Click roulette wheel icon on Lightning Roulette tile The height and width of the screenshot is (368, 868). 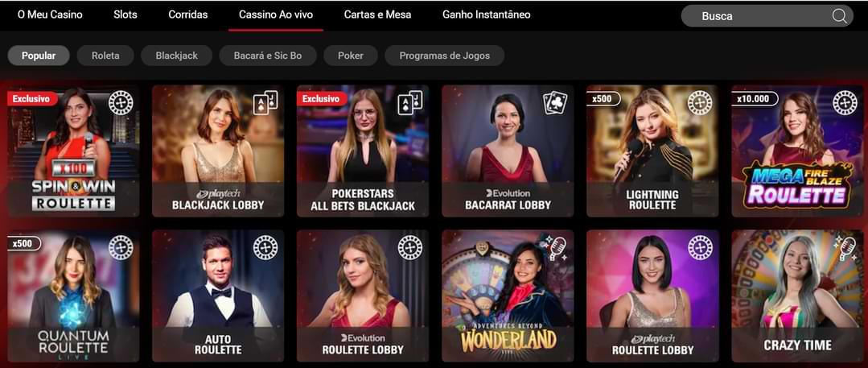700,102
